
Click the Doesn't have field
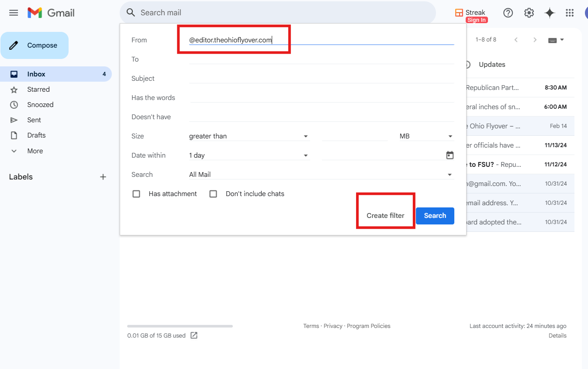tap(322, 117)
